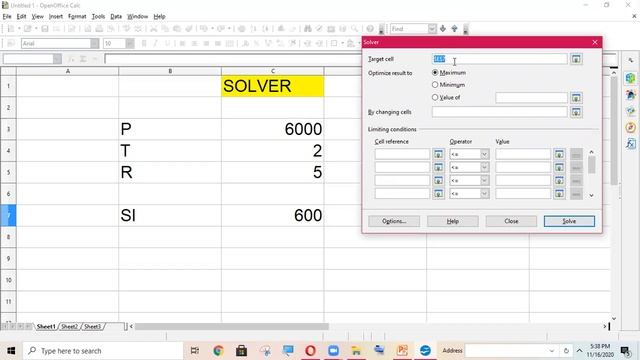Click the sheet horizontal scrollbar thumb
Image resolution: width=640 pixels, height=360 pixels.
tap(231, 327)
